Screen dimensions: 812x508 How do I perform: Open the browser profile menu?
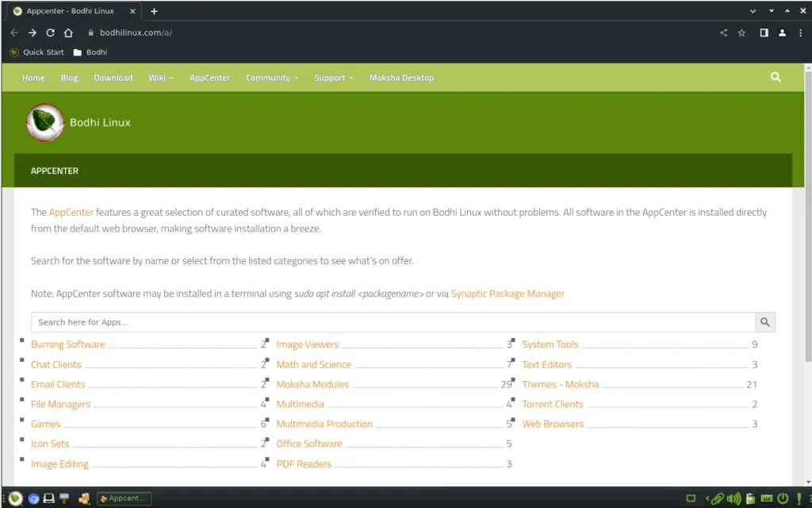point(782,33)
